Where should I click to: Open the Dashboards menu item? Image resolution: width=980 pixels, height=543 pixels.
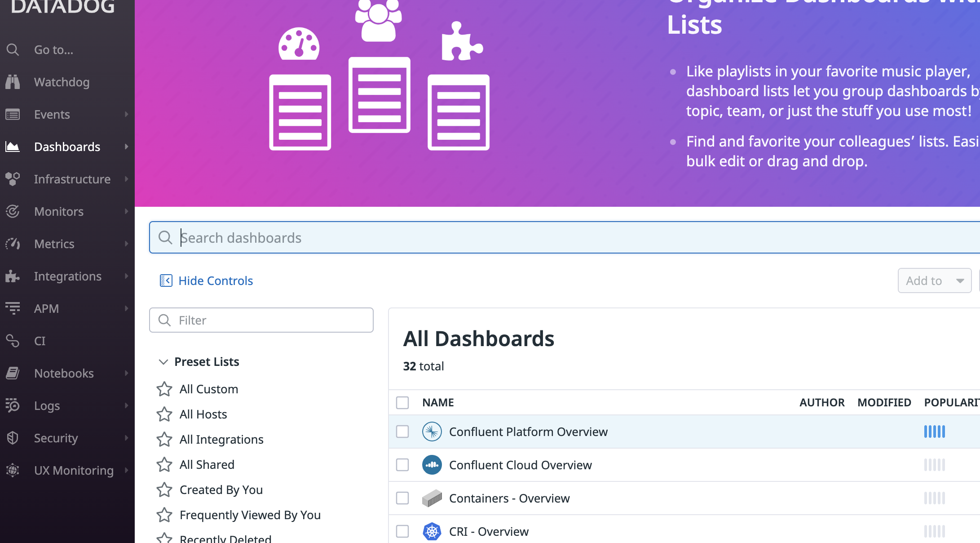pyautogui.click(x=67, y=147)
